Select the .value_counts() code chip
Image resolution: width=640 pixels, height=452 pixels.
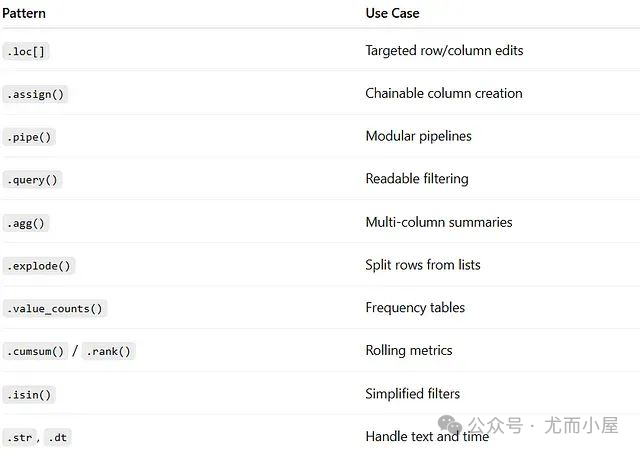pos(55,309)
